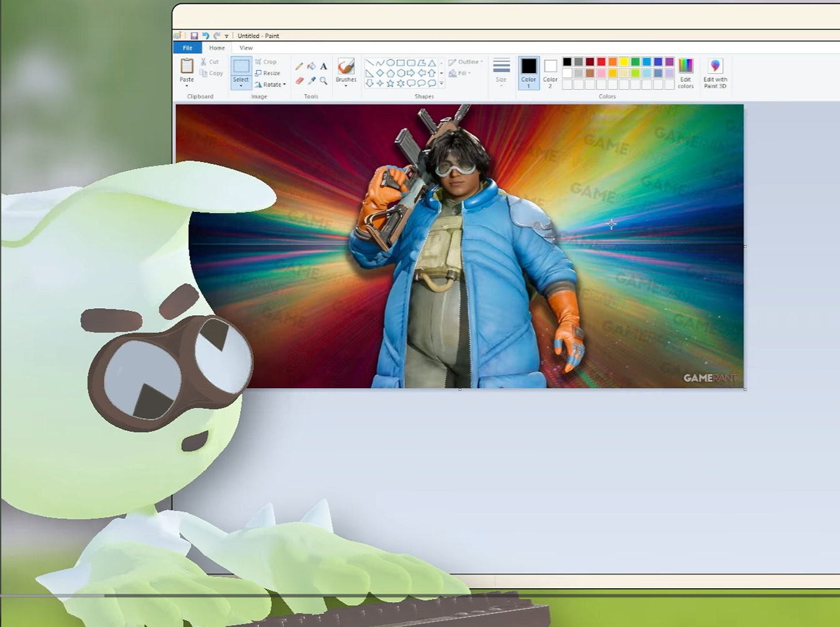Click the Undo arrow in the title bar
Image resolution: width=840 pixels, height=627 pixels.
click(206, 36)
